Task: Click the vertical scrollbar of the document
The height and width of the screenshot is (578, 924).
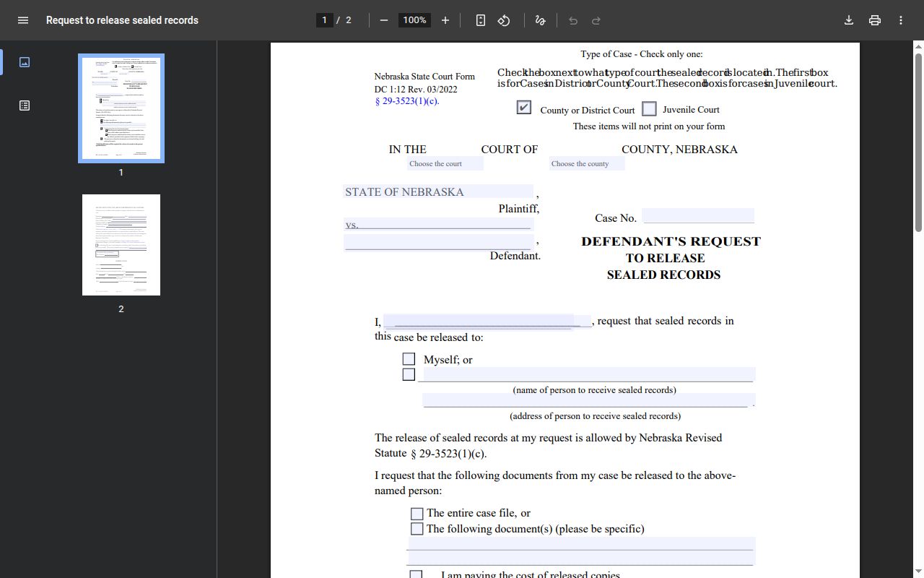Action: coord(918,142)
